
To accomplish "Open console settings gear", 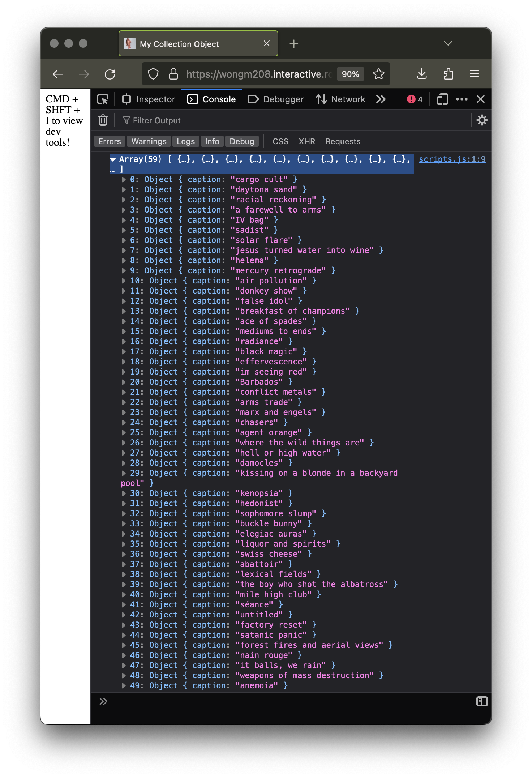I will pos(482,120).
